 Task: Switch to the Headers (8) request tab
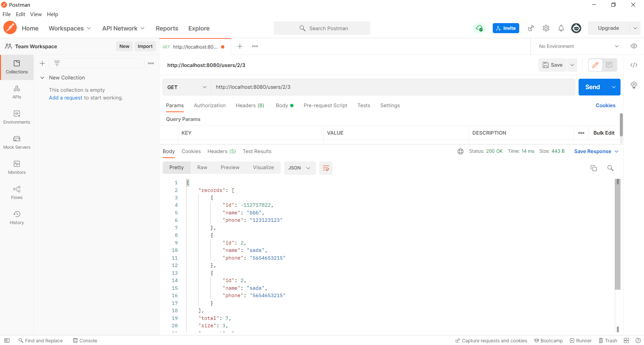point(250,106)
